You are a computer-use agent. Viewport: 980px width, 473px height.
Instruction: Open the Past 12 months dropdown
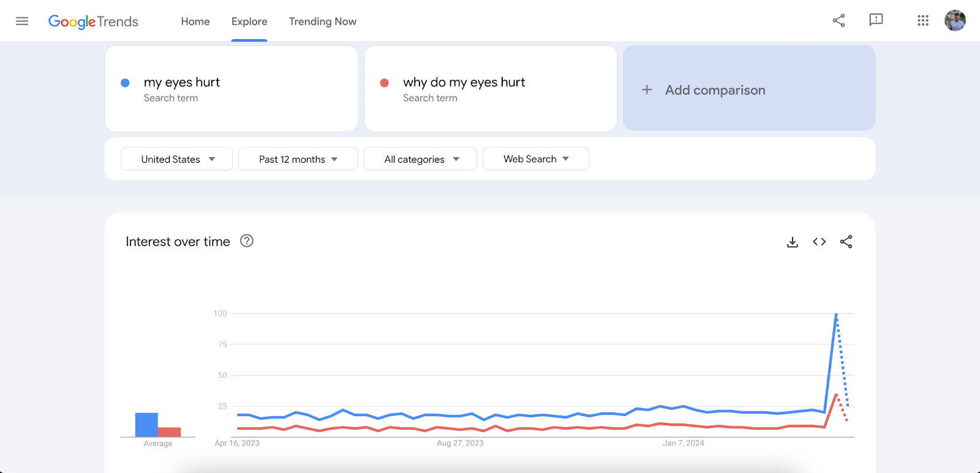[298, 159]
